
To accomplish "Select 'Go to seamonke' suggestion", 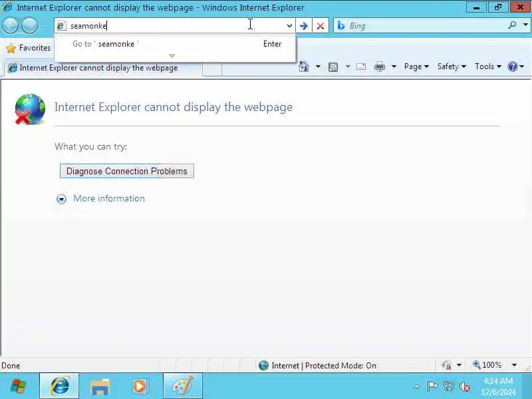I will pos(175,44).
